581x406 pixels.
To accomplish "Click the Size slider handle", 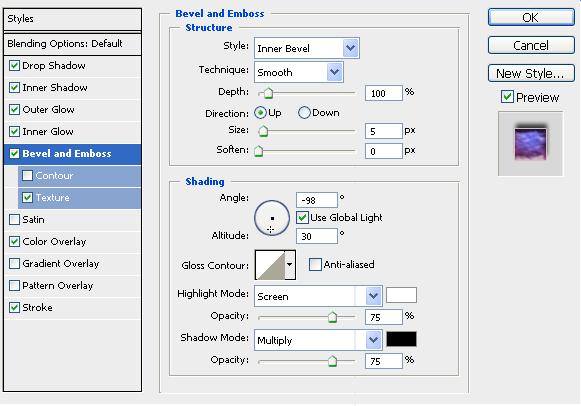I will click(263, 131).
